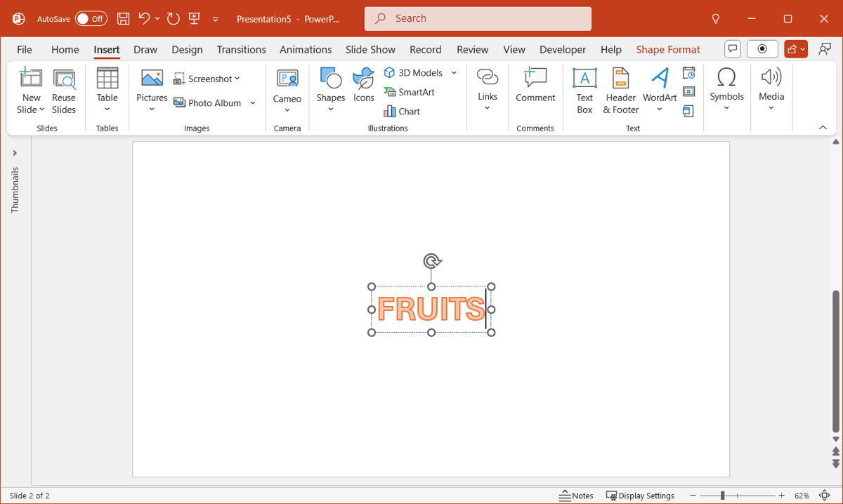This screenshot has width=843, height=504.
Task: Switch to the Home tab
Action: coord(65,49)
